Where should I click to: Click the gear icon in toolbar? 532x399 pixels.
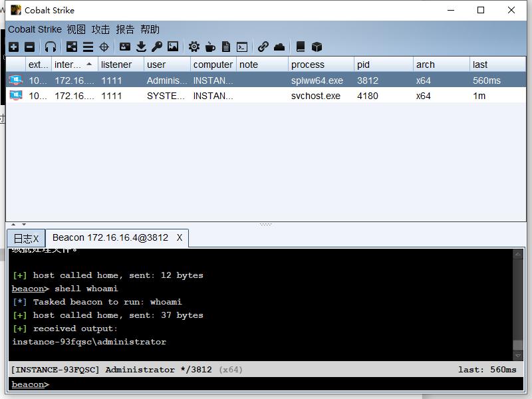tap(194, 47)
